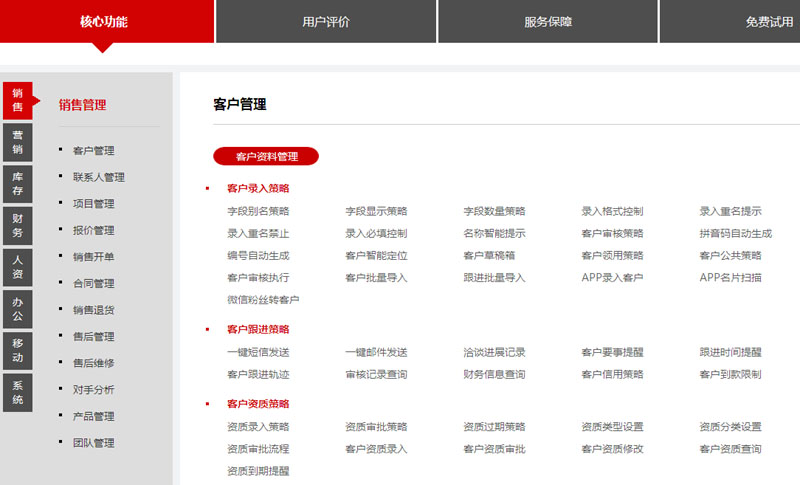
Task: Open the 人资 sidebar category
Action: [18, 267]
